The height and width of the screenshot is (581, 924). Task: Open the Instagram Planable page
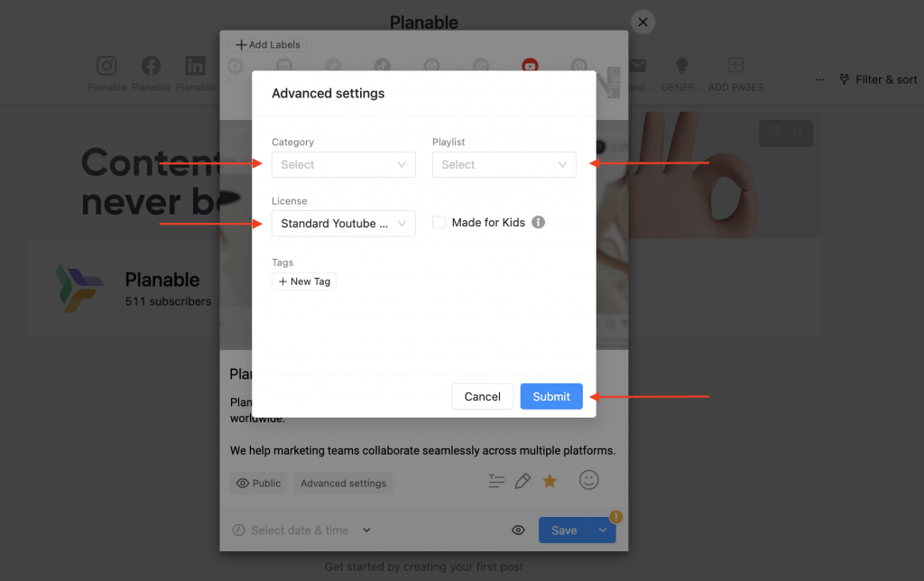pyautogui.click(x=106, y=65)
